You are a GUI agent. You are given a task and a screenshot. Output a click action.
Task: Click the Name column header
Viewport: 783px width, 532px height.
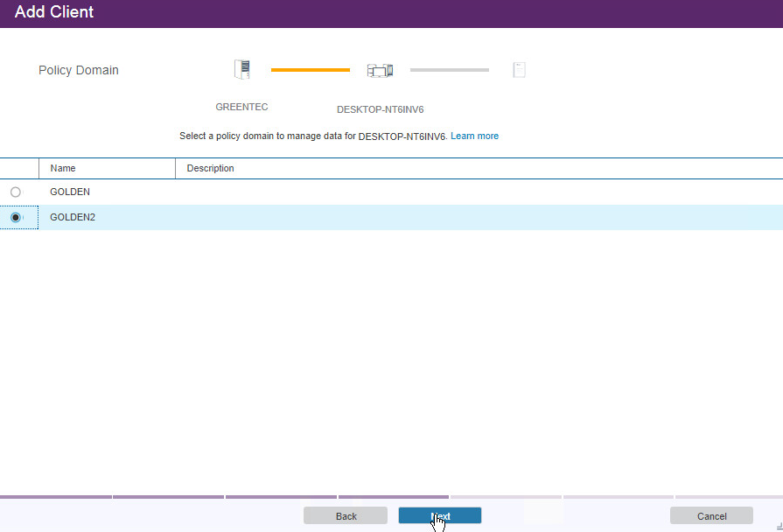click(x=63, y=168)
